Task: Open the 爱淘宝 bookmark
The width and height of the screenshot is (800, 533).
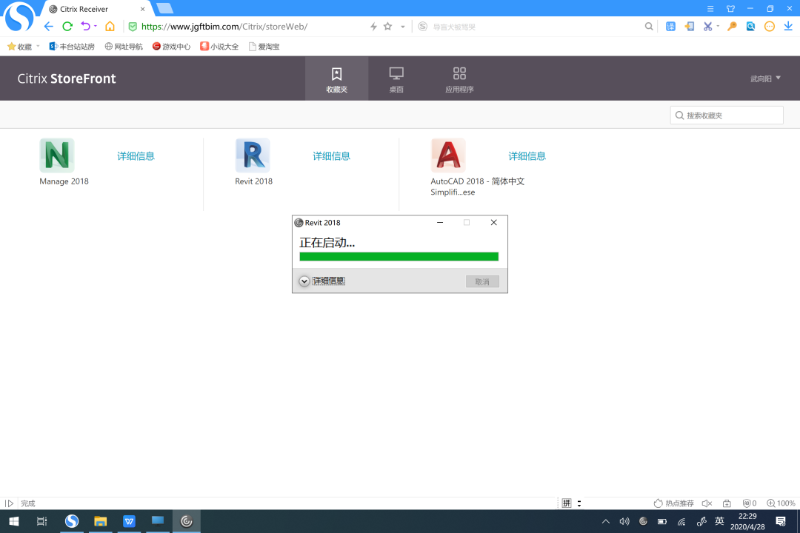Action: [264, 46]
